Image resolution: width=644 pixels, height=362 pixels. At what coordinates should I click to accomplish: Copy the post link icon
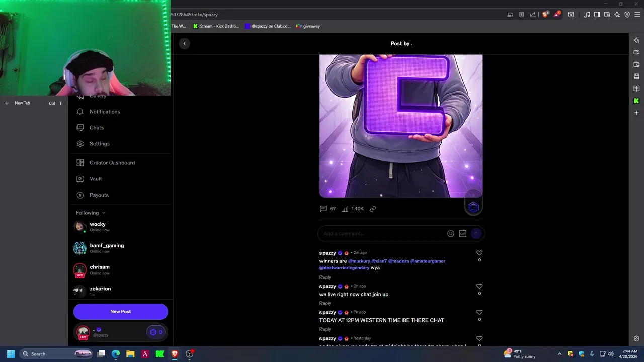tap(373, 209)
